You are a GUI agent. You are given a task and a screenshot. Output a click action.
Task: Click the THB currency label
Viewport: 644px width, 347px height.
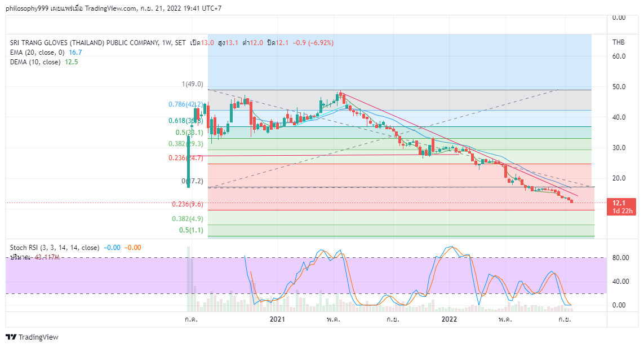pos(619,42)
